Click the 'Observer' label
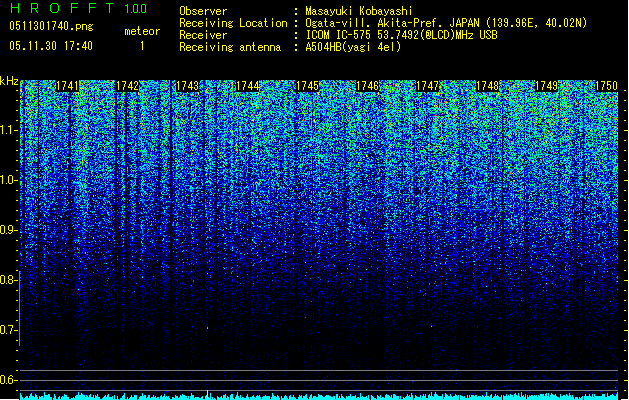The image size is (629, 400). (203, 11)
